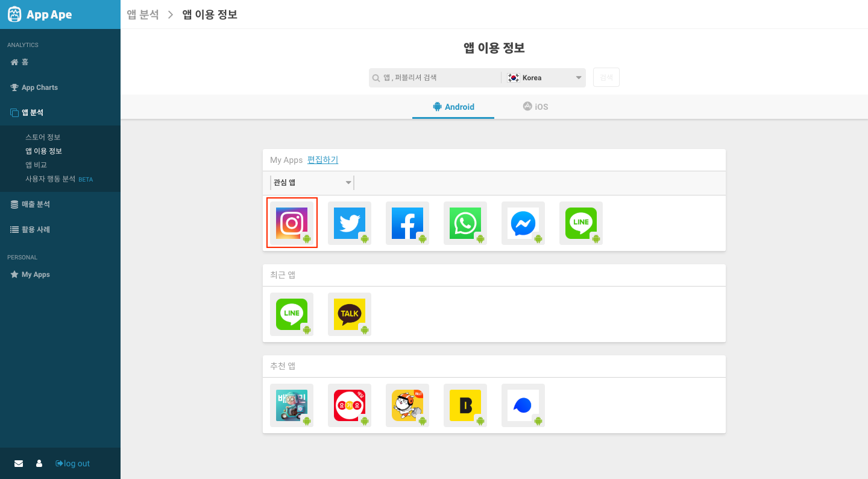Image resolution: width=868 pixels, height=479 pixels.
Task: Open the mail envelope icon in sidebar footer
Action: [x=19, y=463]
